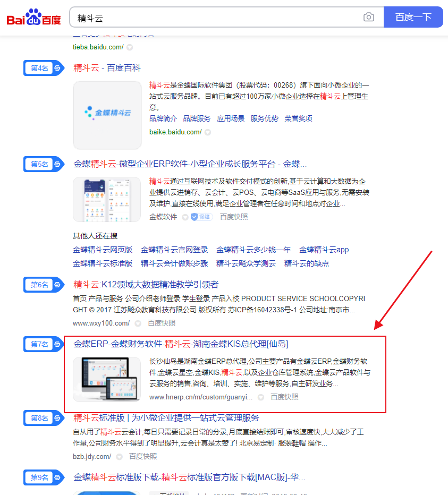Click the 金蝶软件 source label

click(163, 217)
